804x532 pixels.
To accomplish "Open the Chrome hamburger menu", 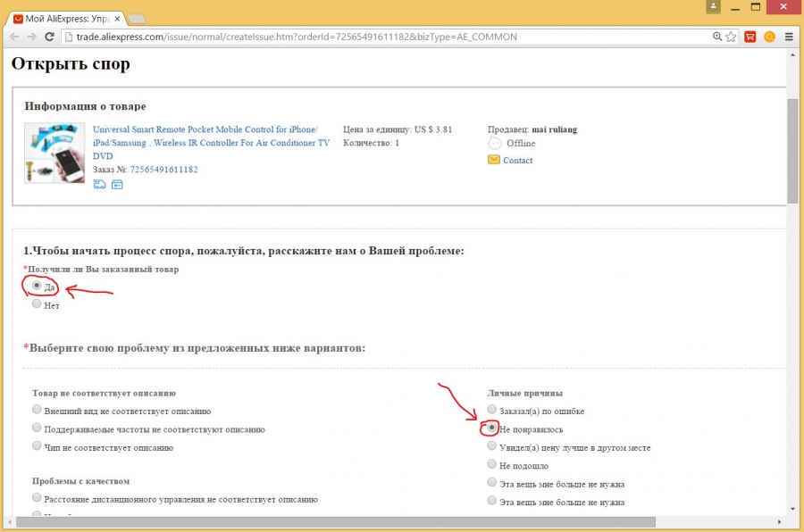I will 789,37.
